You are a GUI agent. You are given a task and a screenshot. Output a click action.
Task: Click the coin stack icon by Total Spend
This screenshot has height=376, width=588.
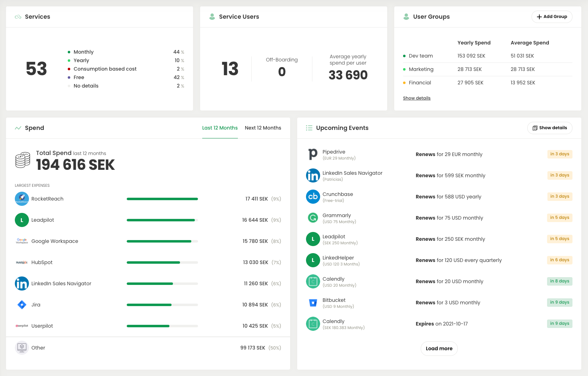(x=23, y=160)
